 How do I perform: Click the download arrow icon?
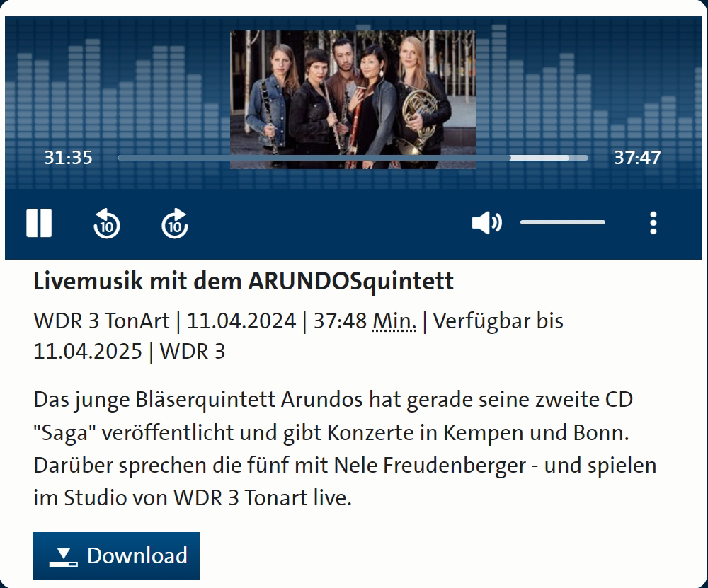pos(64,558)
